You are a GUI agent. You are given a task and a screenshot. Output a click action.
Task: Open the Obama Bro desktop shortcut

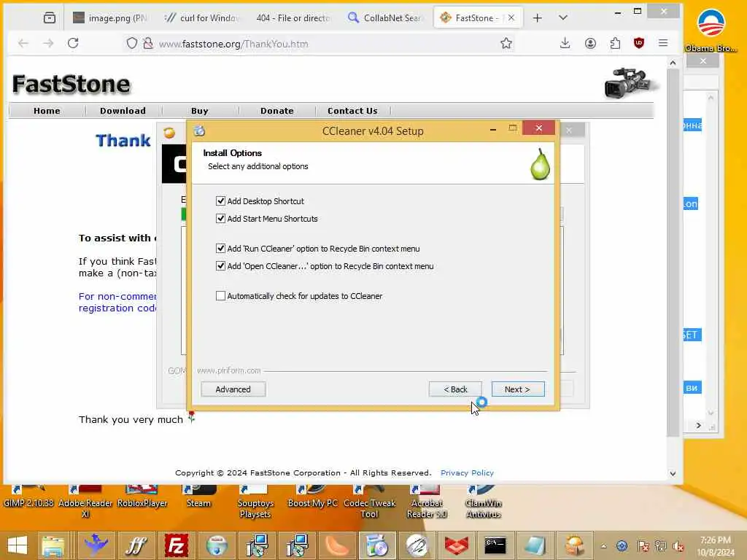click(711, 29)
